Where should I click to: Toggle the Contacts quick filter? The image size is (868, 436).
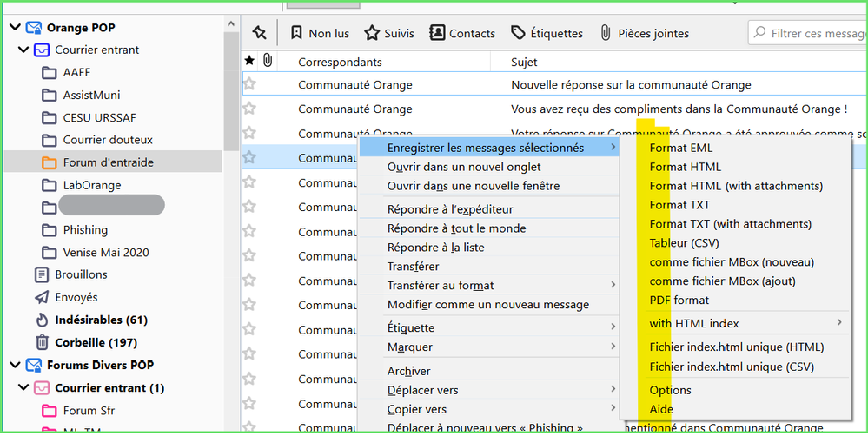pos(462,33)
